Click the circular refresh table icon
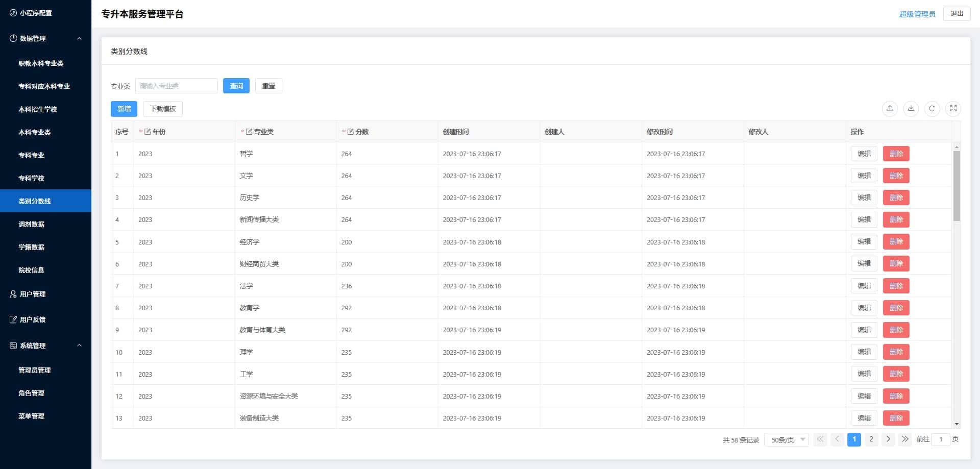 pyautogui.click(x=932, y=108)
